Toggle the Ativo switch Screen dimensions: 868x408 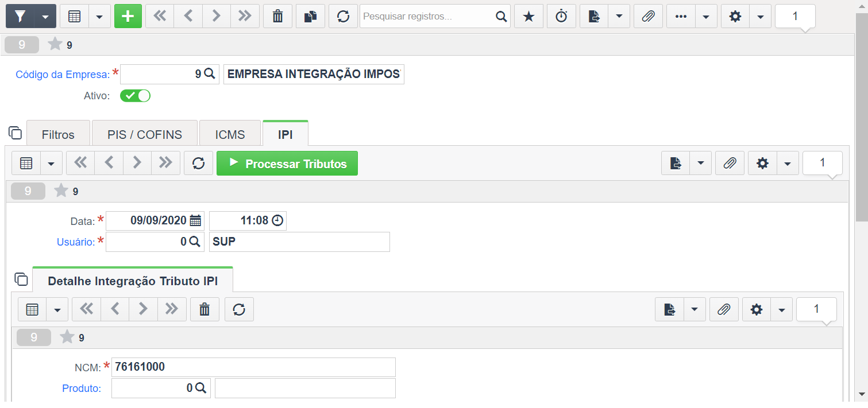coord(135,96)
